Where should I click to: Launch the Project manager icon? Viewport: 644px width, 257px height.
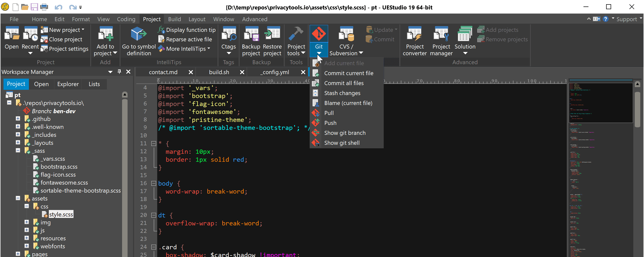[441, 34]
